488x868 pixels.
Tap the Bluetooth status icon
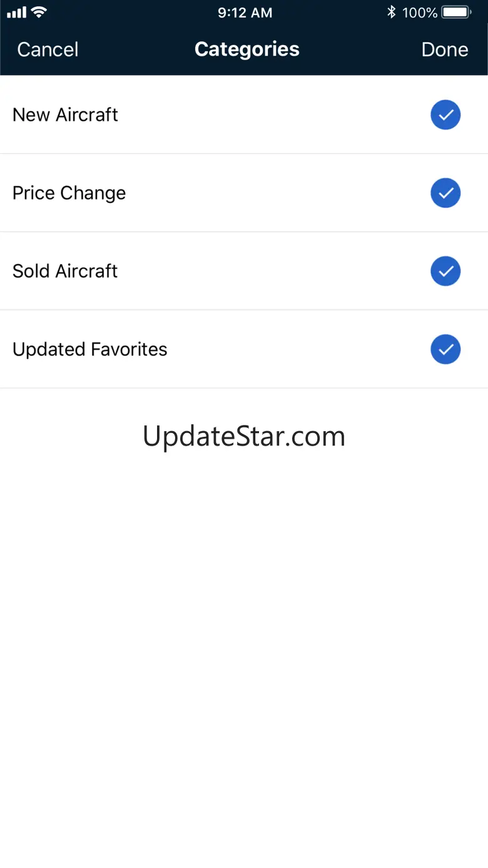point(392,13)
